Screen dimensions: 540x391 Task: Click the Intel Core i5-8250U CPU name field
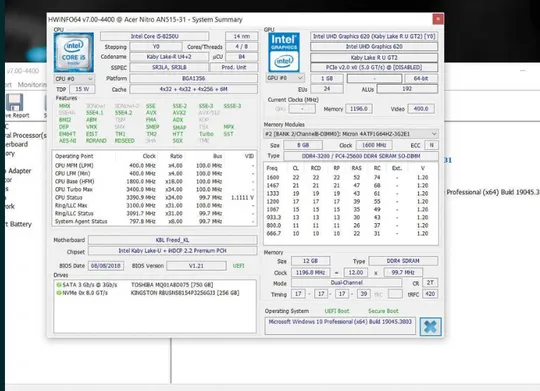click(x=155, y=36)
